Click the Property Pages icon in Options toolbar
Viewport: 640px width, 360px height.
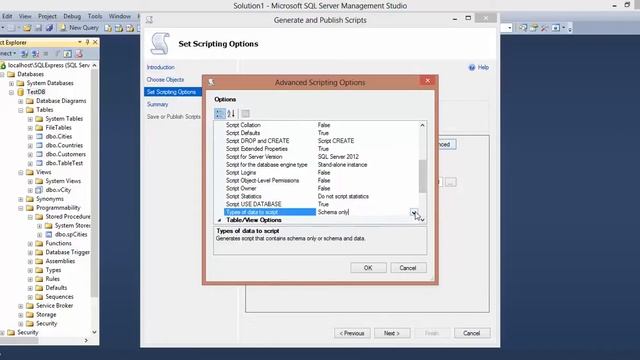pos(245,114)
